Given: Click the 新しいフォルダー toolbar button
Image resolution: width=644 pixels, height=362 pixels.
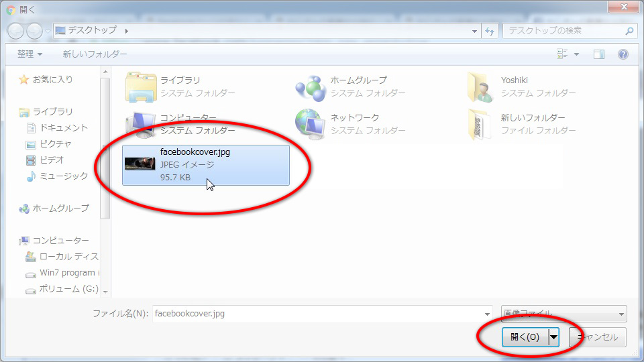Looking at the screenshot, I should [x=95, y=54].
